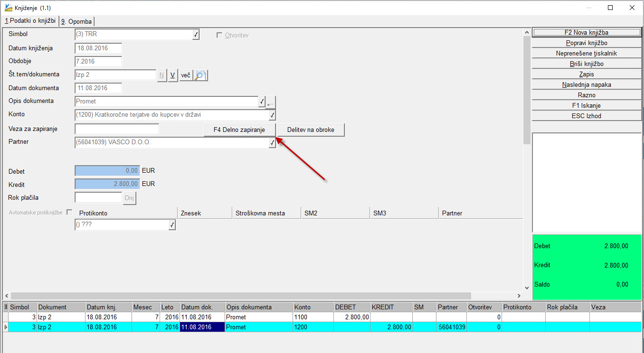Click the Zapis button
Viewport: 644px width, 353px height.
tap(587, 74)
